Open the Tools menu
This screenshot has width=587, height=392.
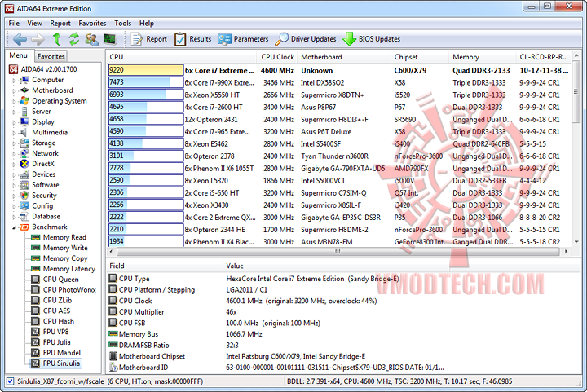[x=123, y=23]
